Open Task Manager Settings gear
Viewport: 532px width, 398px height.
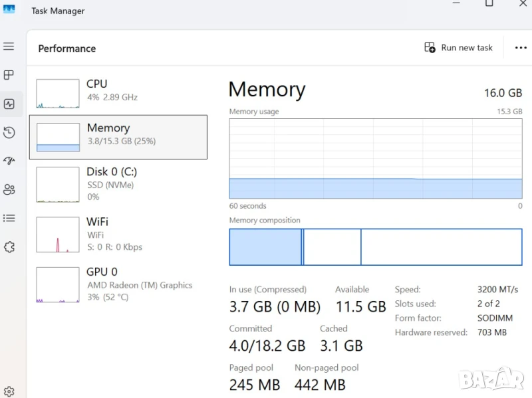point(9,391)
